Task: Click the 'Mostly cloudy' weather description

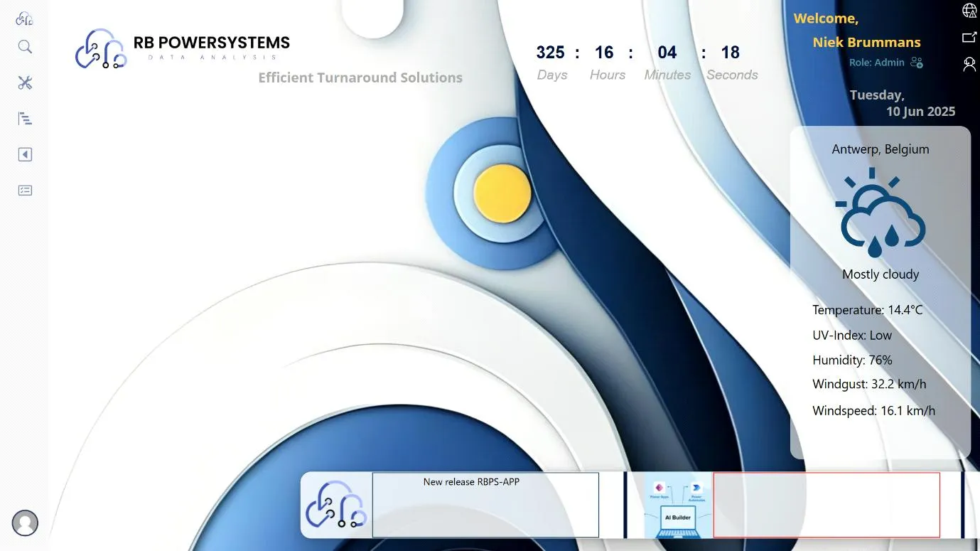Action: pos(881,274)
